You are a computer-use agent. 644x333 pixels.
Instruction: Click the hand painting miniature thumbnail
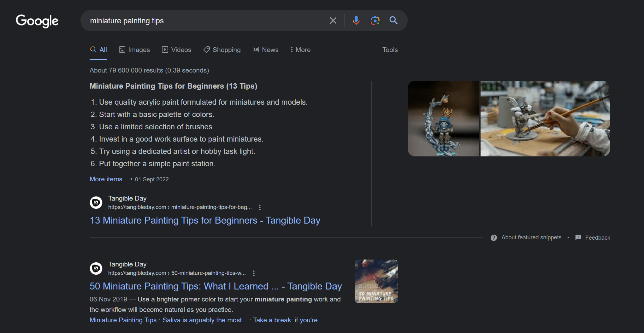click(545, 119)
